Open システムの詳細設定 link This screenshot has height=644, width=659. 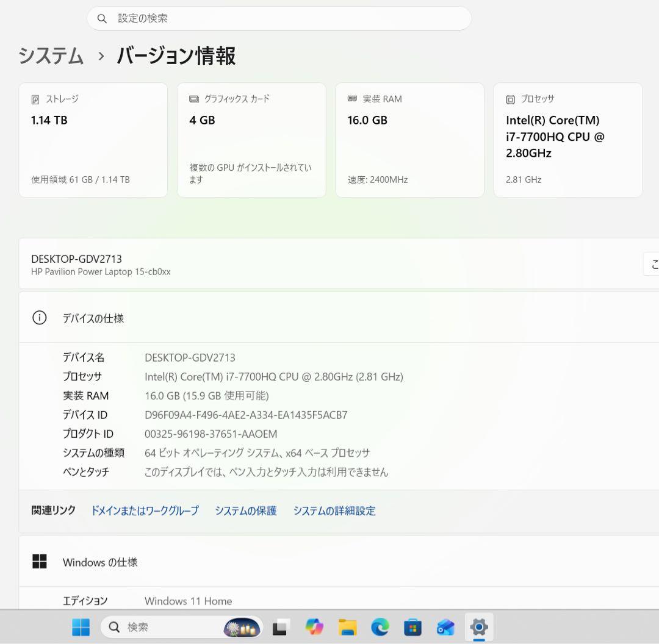pos(334,510)
